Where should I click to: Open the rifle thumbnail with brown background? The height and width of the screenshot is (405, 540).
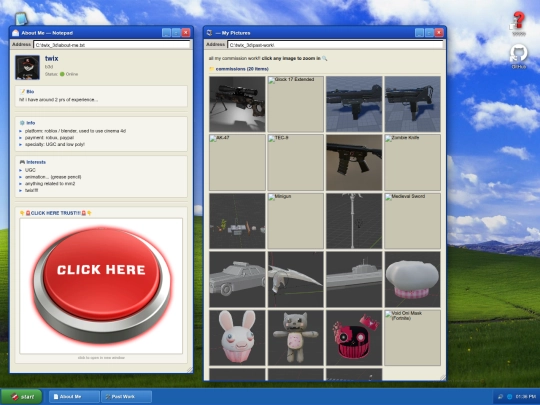click(354, 163)
